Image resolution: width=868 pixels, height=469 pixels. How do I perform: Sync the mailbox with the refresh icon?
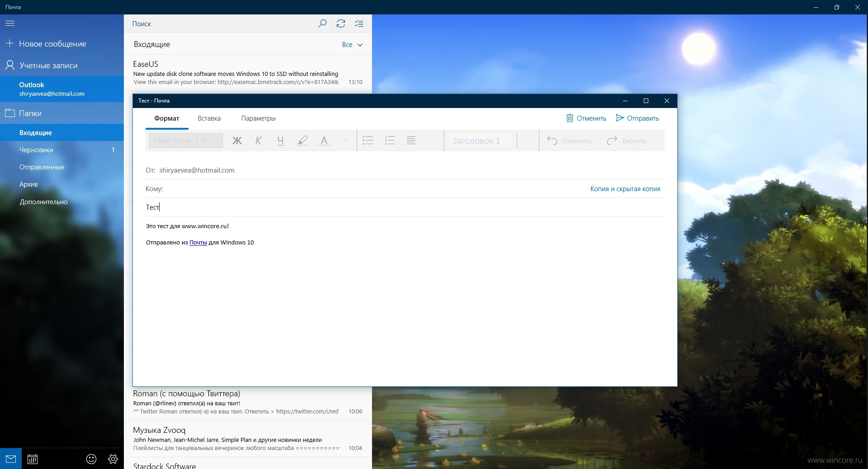(x=341, y=23)
